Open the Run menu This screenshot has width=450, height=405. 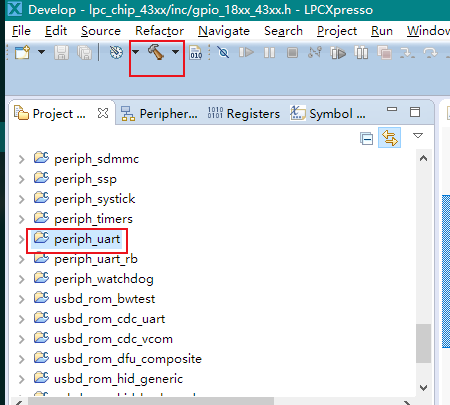(x=382, y=31)
